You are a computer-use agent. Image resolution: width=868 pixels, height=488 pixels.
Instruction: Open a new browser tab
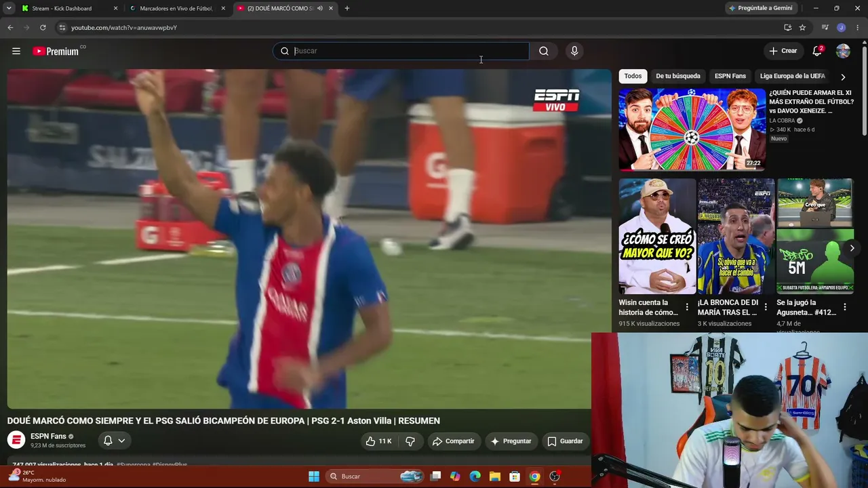(x=347, y=8)
